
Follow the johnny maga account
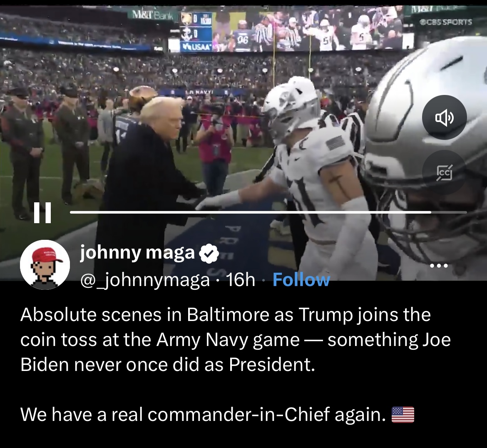pos(301,280)
